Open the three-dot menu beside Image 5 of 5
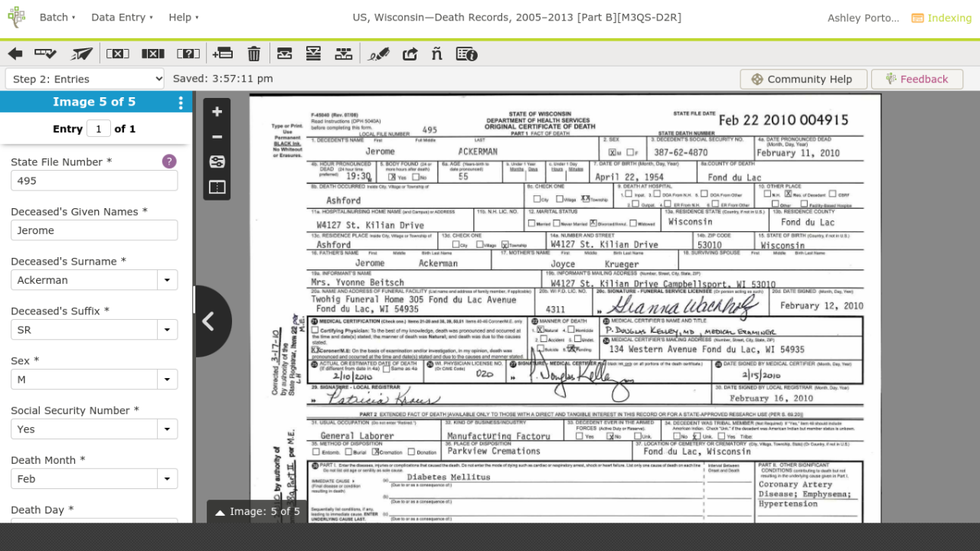 [x=181, y=103]
